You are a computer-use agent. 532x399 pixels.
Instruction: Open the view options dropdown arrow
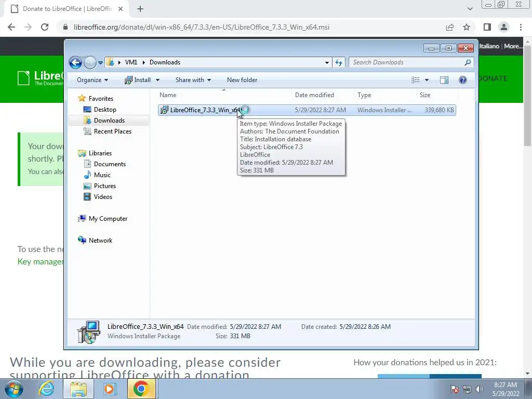[427, 80]
